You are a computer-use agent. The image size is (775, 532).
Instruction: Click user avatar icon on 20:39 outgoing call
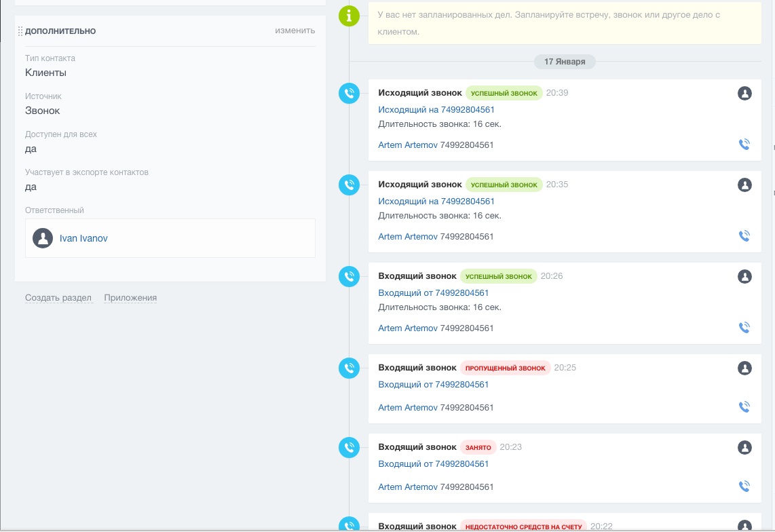point(745,93)
